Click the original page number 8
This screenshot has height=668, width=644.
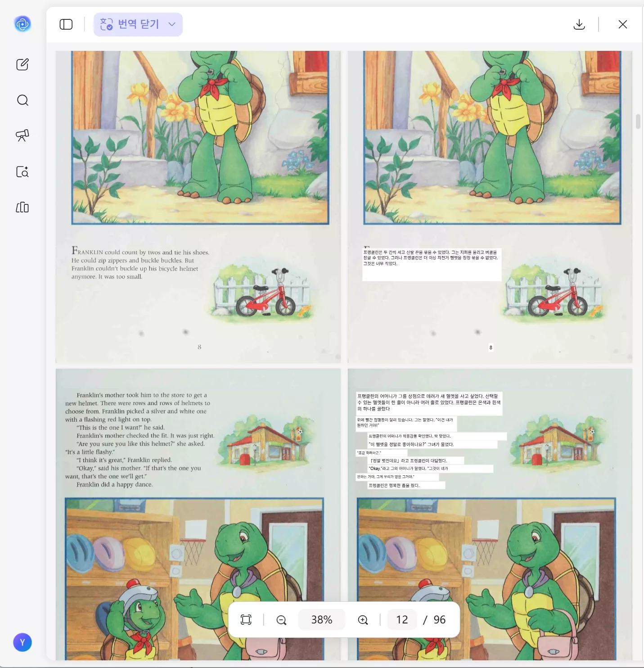199,347
